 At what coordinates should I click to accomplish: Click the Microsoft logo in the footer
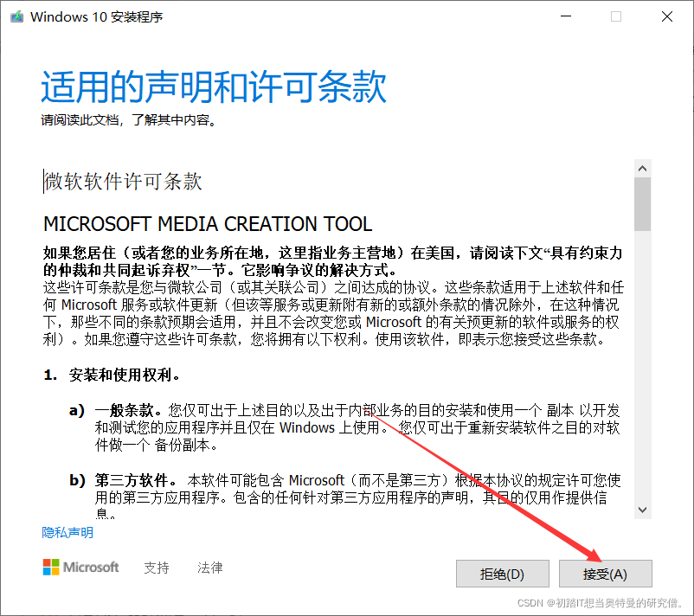click(81, 567)
